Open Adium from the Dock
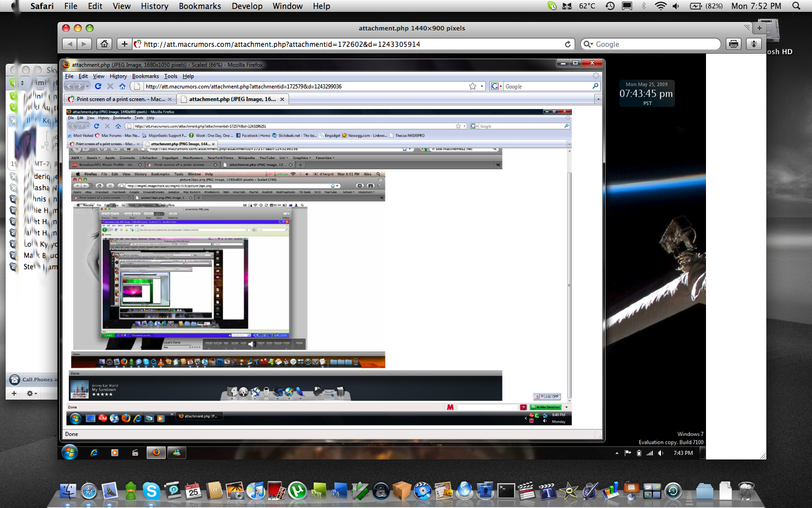This screenshot has width=812, height=508. click(130, 491)
